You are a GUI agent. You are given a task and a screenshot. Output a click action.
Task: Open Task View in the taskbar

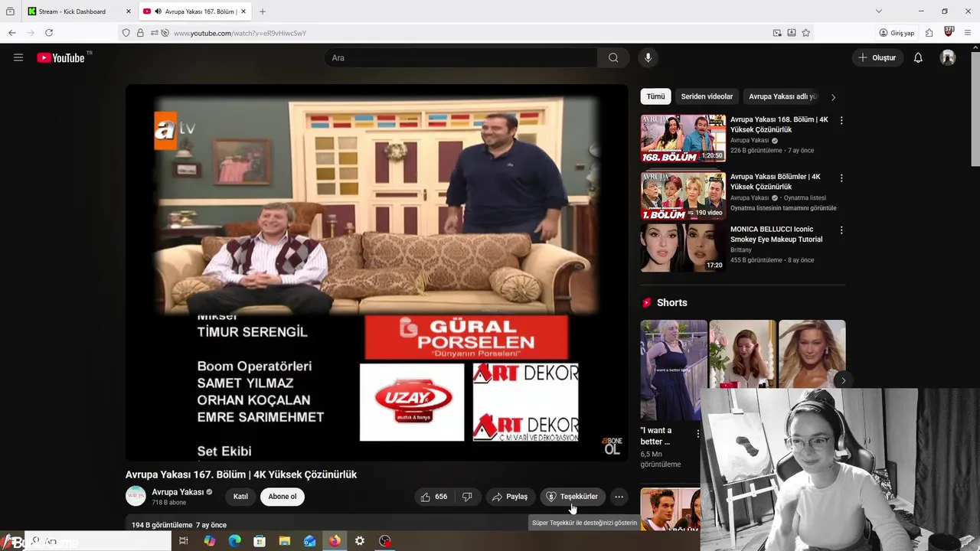click(184, 541)
